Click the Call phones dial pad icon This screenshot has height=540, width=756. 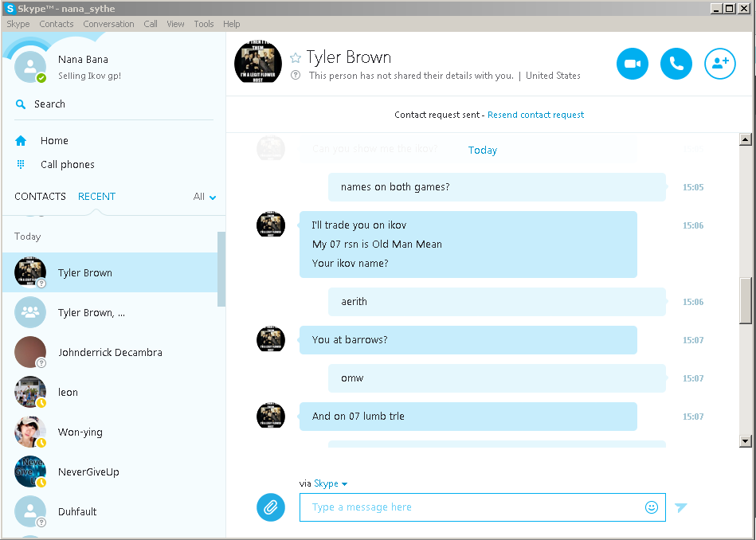pyautogui.click(x=21, y=164)
